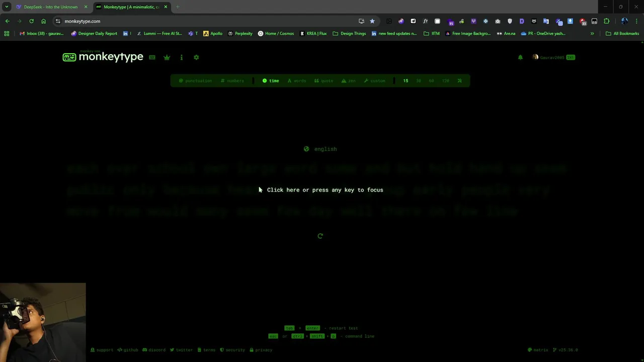This screenshot has height=362, width=644.
Task: Open the crown leaderboards icon
Action: coord(167,57)
